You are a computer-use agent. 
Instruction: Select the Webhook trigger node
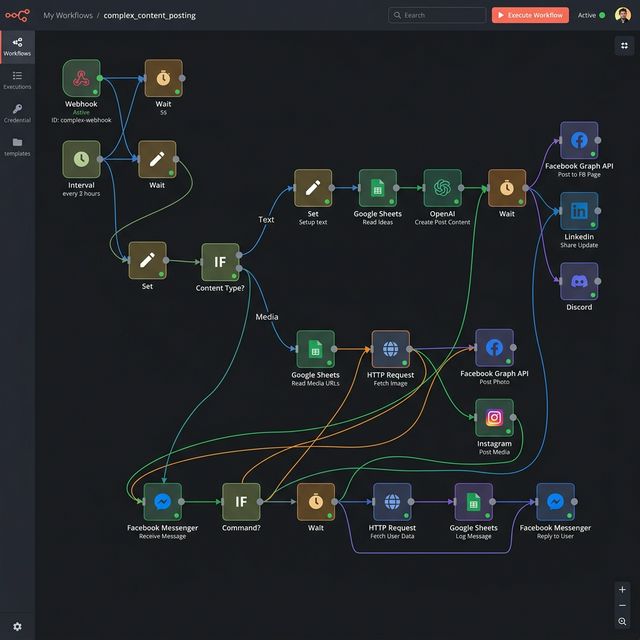coord(81,78)
